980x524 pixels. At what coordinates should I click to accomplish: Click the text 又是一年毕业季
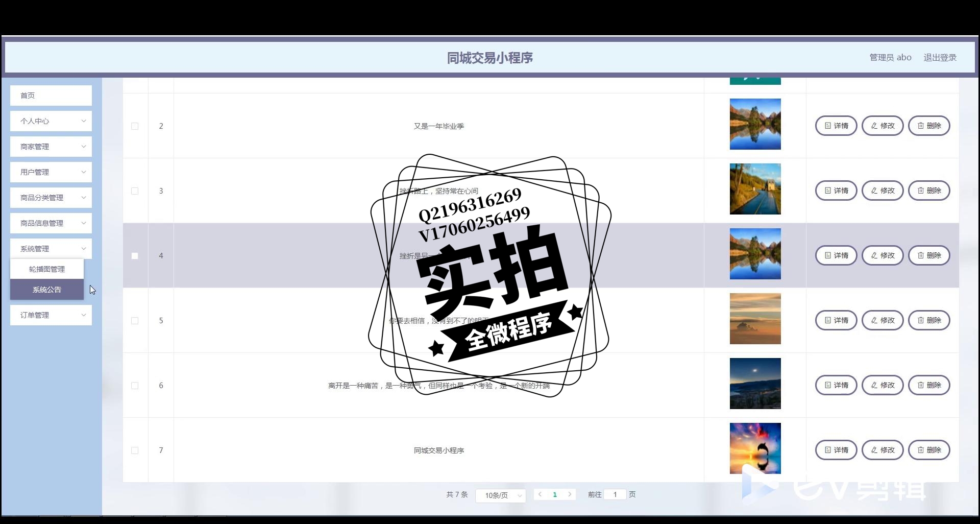click(439, 126)
